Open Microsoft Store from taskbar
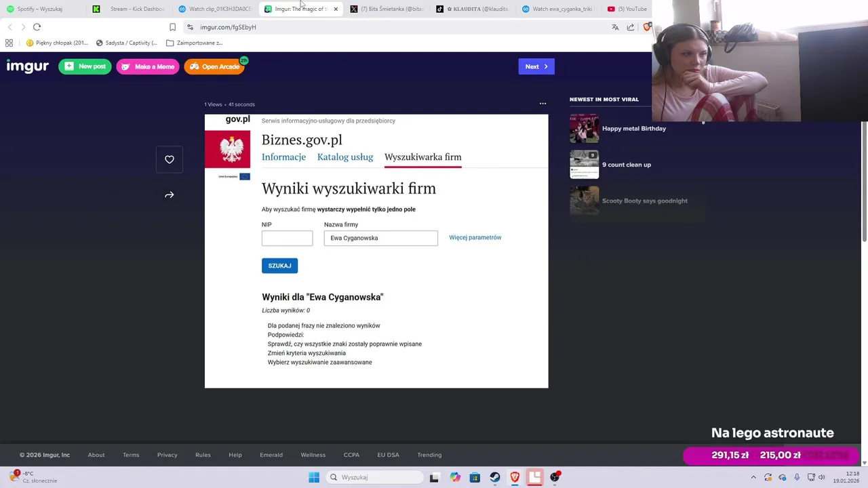The image size is (868, 488). (475, 477)
